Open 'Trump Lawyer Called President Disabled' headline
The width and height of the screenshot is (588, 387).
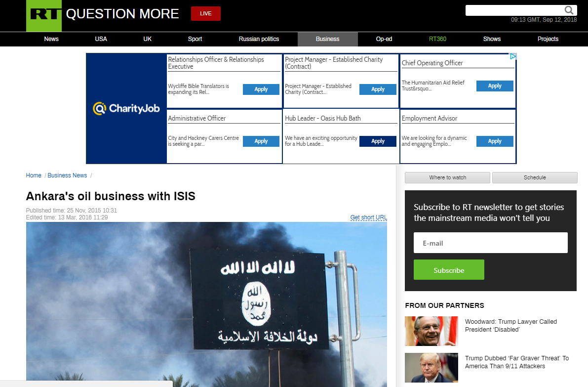click(511, 325)
